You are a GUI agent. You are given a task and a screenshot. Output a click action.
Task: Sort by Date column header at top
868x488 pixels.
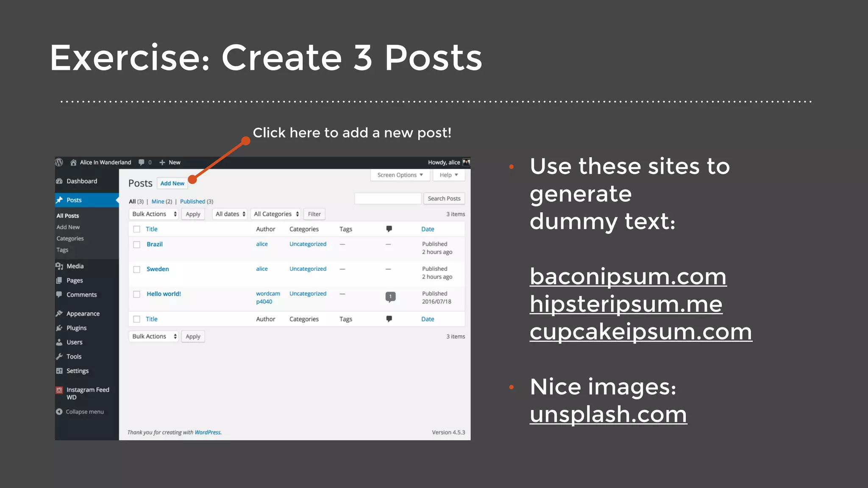tap(428, 229)
